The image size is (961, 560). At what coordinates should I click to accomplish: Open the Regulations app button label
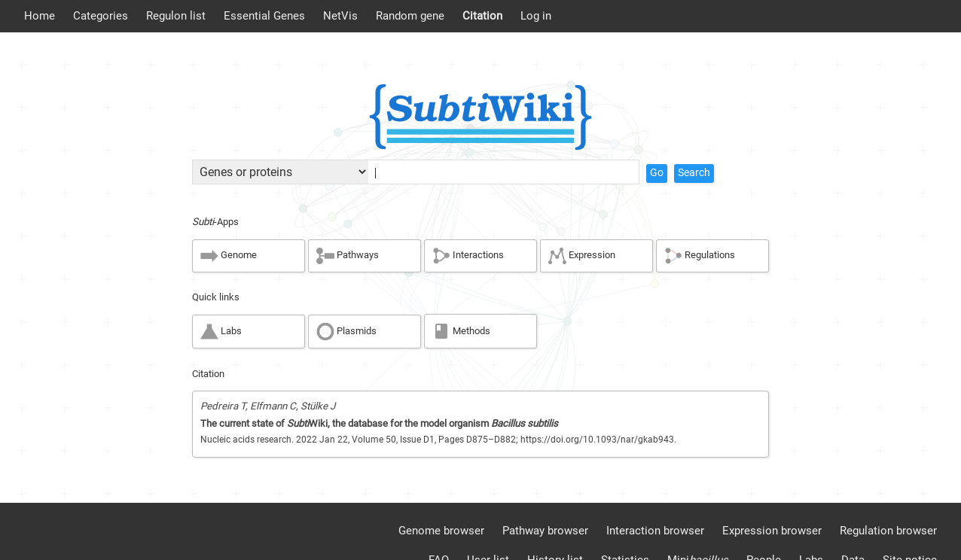click(x=709, y=255)
